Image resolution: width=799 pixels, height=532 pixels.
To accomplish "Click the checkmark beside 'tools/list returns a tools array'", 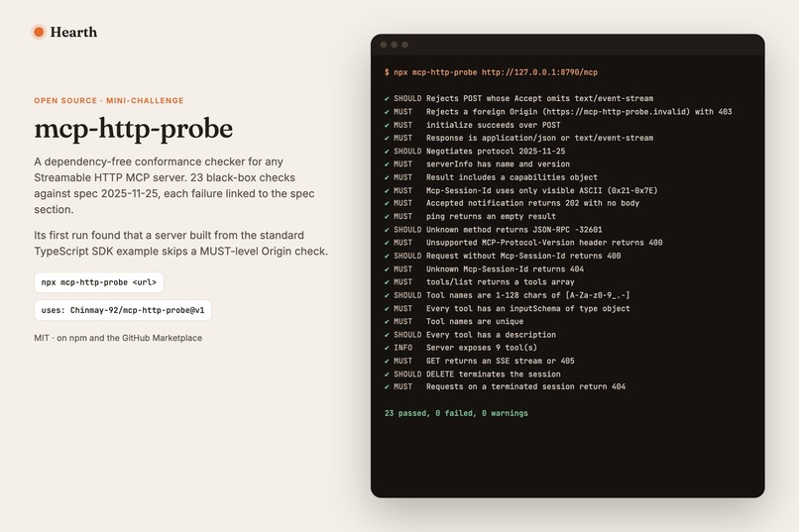I will pyautogui.click(x=387, y=282).
